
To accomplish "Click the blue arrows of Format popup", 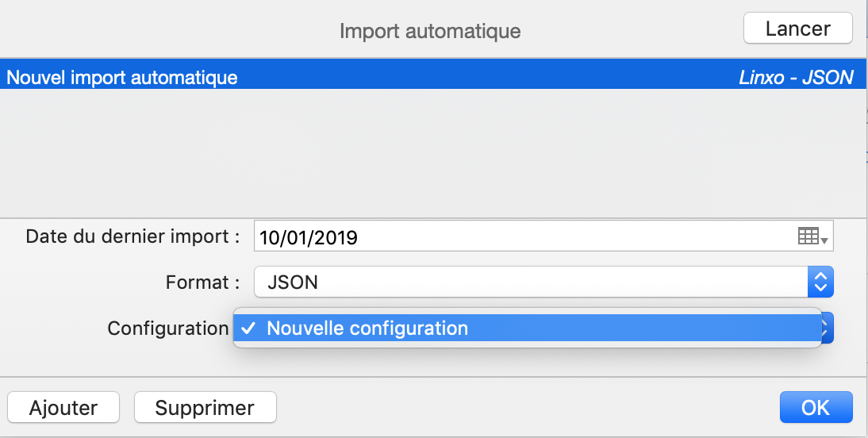I will coord(820,282).
